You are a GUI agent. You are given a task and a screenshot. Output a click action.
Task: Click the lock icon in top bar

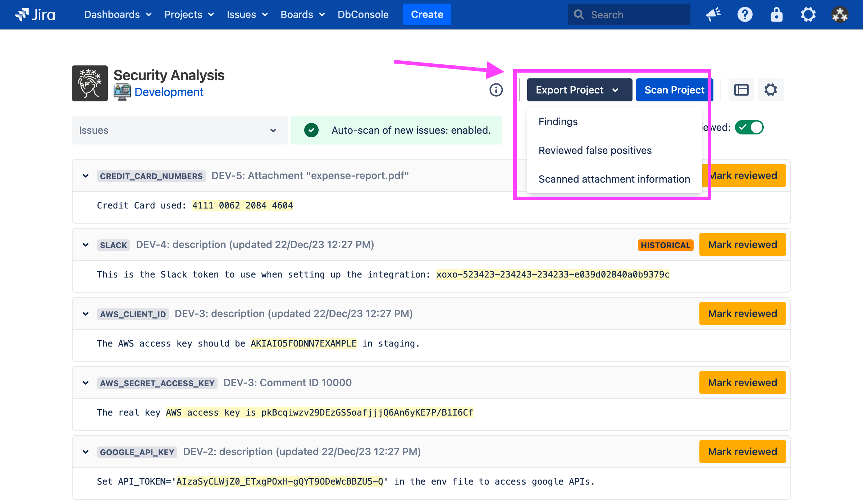coord(776,15)
